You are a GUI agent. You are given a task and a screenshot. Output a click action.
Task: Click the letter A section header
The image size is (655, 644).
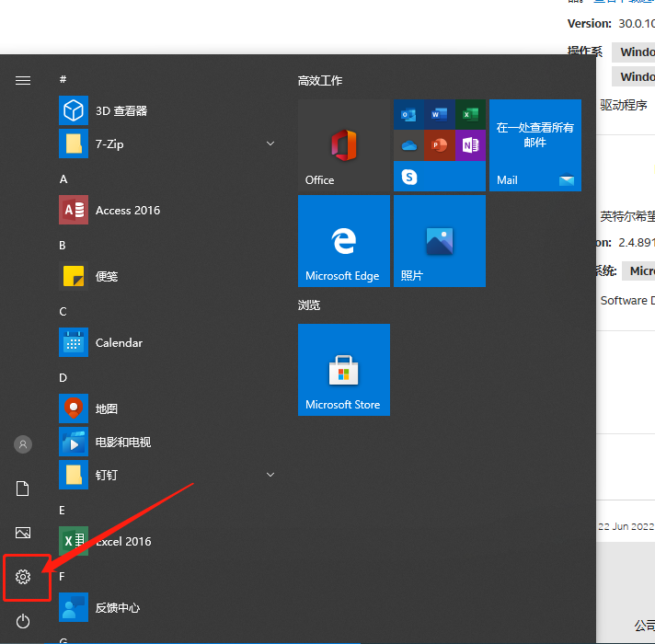pos(63,179)
